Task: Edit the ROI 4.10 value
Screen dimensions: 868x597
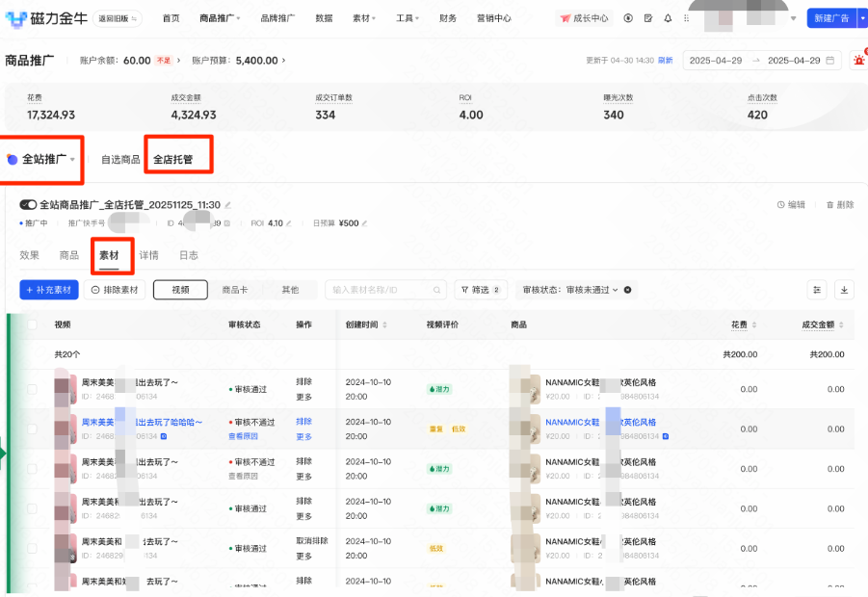Action: click(x=288, y=223)
